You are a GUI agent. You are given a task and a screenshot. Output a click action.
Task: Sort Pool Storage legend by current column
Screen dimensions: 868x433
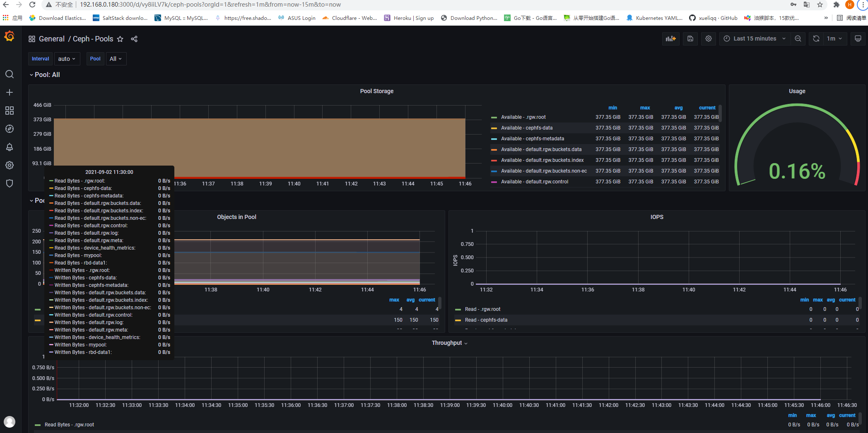point(707,108)
